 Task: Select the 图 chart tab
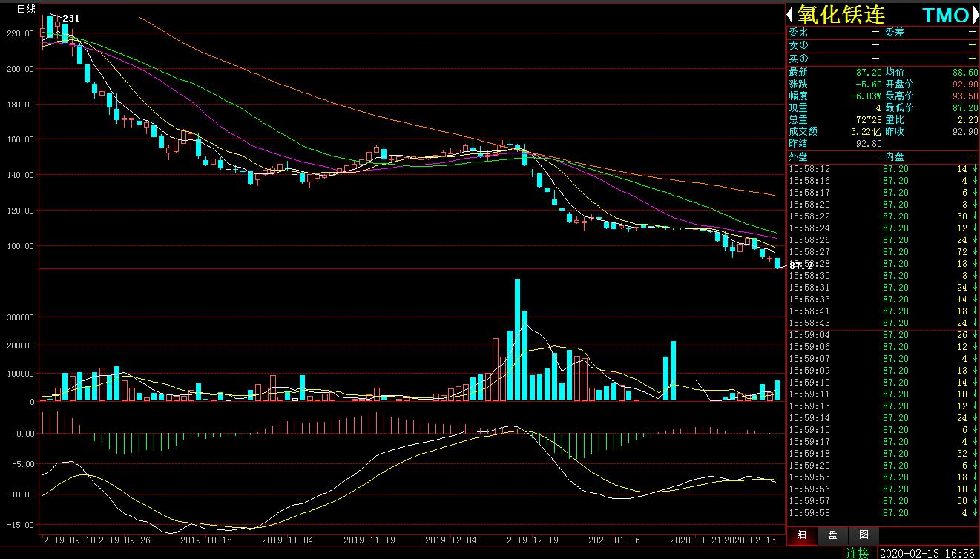click(864, 535)
